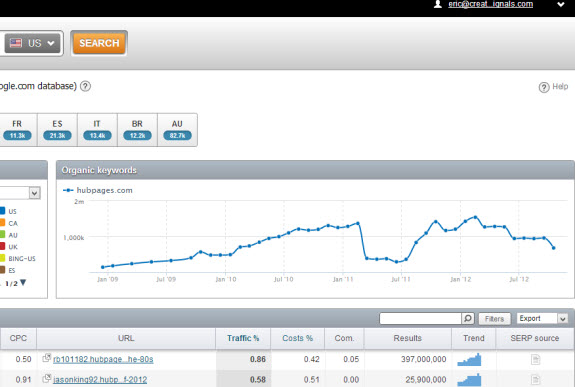The height and width of the screenshot is (387, 575).
Task: Select the 0.86 traffic value
Action: point(258,359)
